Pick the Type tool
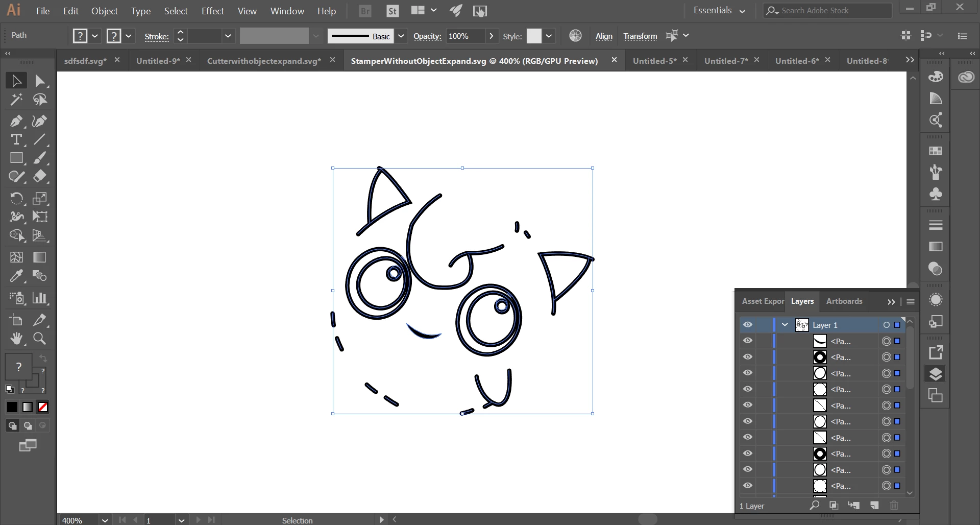 [x=16, y=139]
